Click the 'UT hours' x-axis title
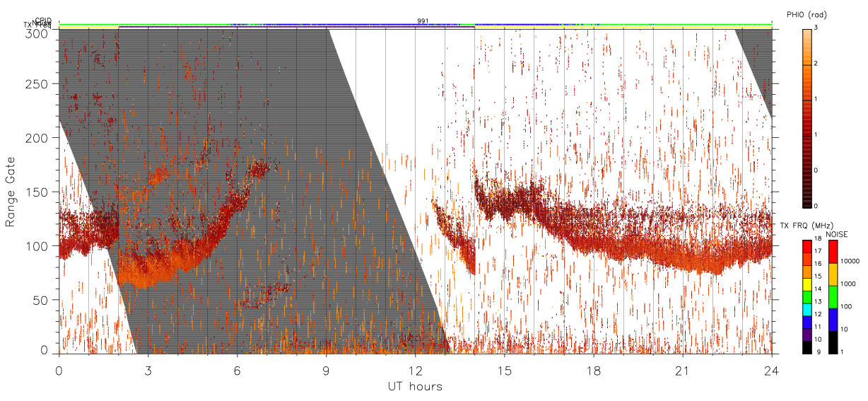 (415, 386)
